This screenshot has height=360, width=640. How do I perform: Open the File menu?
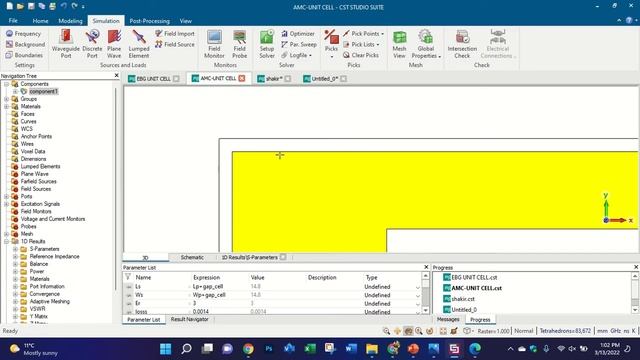pyautogui.click(x=13, y=21)
